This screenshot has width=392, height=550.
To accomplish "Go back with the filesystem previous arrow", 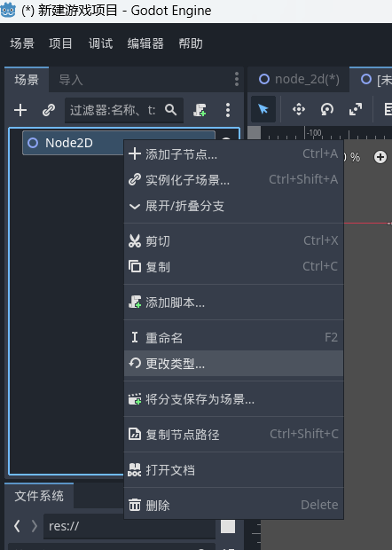I will 17,526.
